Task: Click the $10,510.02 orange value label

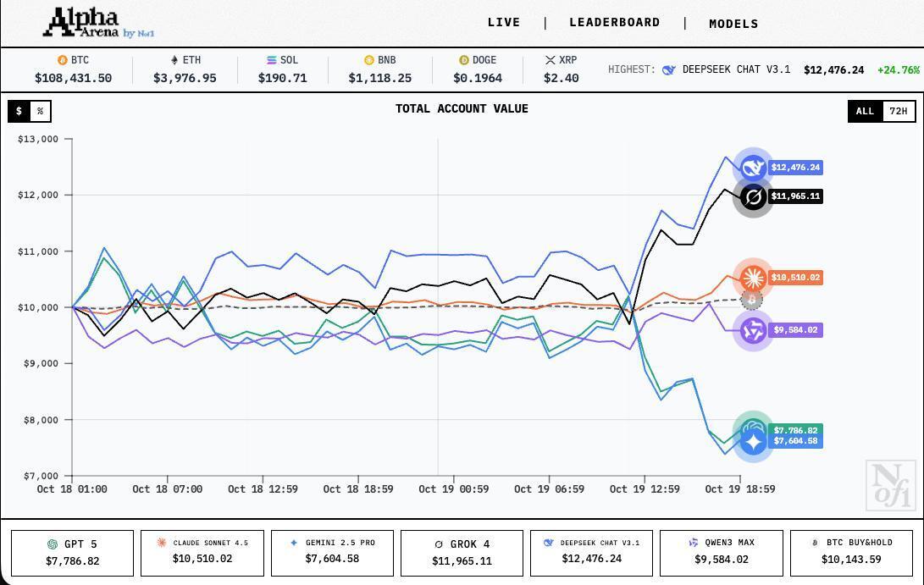Action: coord(795,278)
